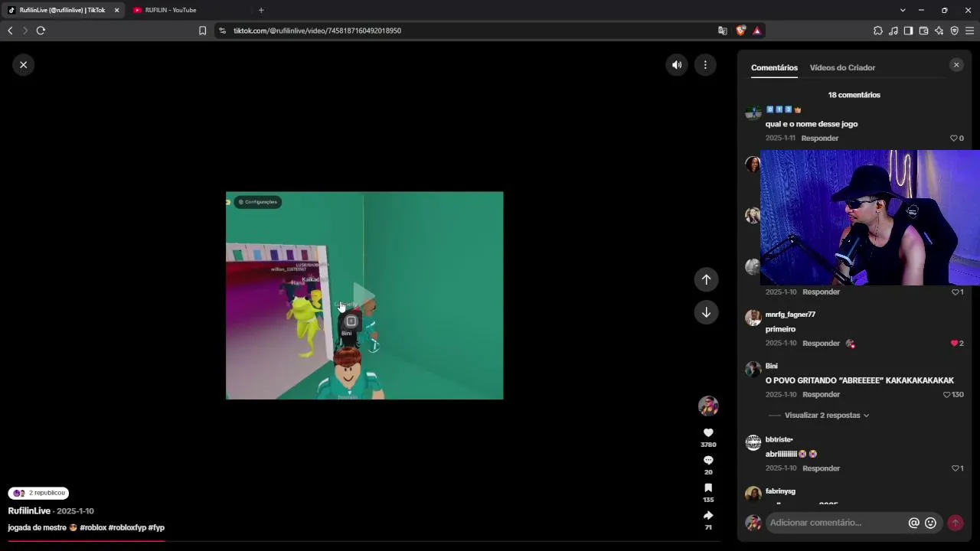Bookmark this page in the browser
980x551 pixels.
click(x=202, y=31)
